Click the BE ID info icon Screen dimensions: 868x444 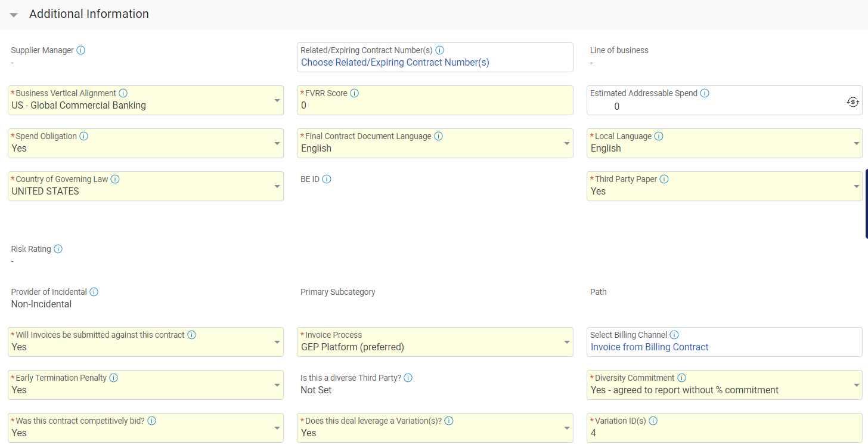(x=327, y=179)
